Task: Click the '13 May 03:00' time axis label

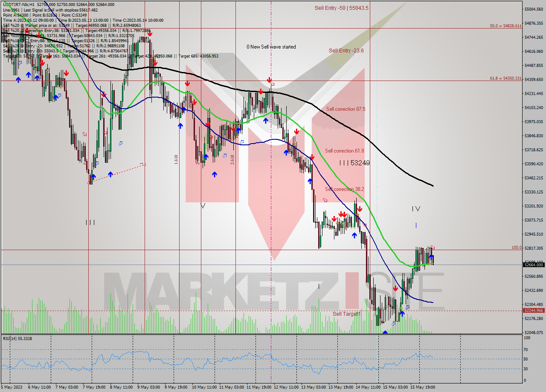Action: [x=314, y=387]
